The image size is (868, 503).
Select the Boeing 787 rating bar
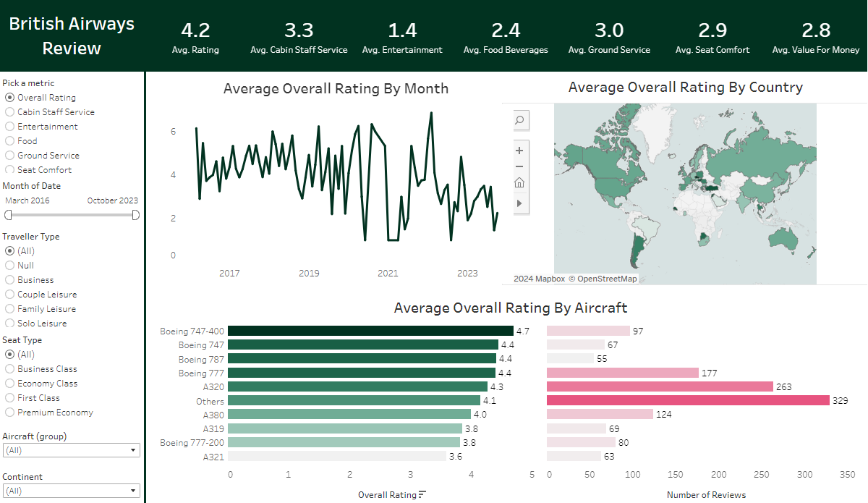362,359
